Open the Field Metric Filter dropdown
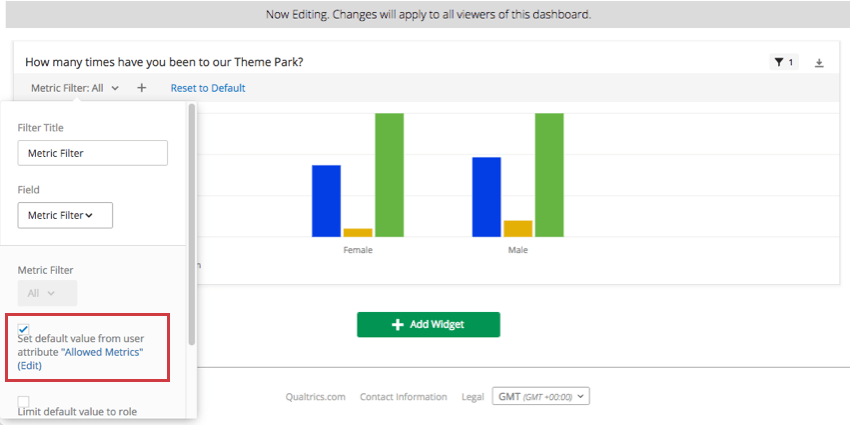This screenshot has height=425, width=850. [65, 215]
